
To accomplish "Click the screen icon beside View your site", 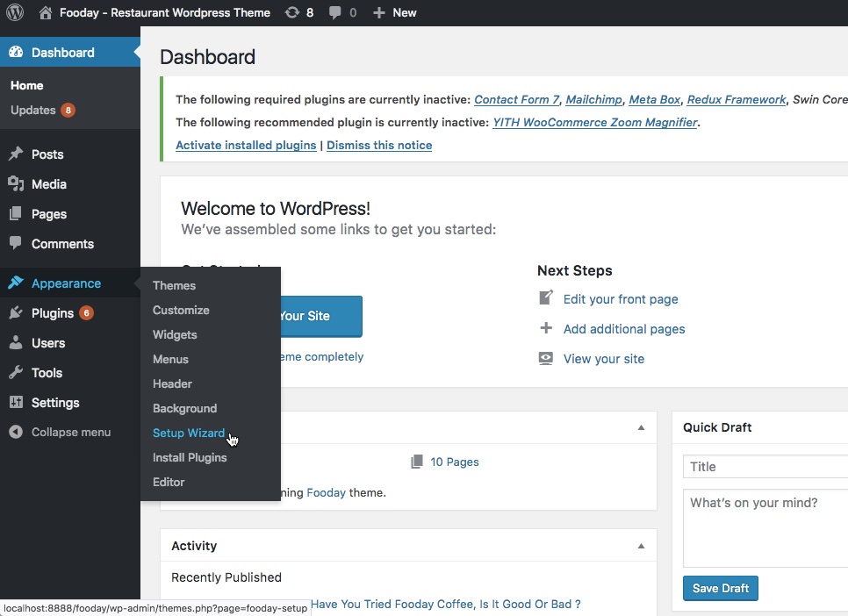I will point(546,358).
